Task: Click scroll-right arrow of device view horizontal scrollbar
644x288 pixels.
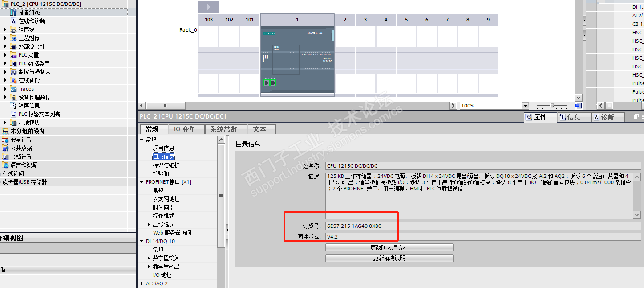Action: [453, 106]
